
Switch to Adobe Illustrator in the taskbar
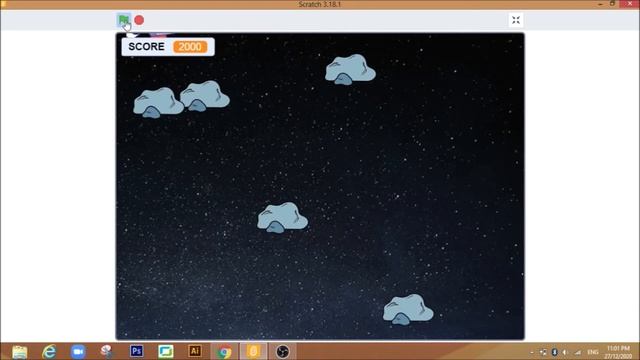[195, 351]
